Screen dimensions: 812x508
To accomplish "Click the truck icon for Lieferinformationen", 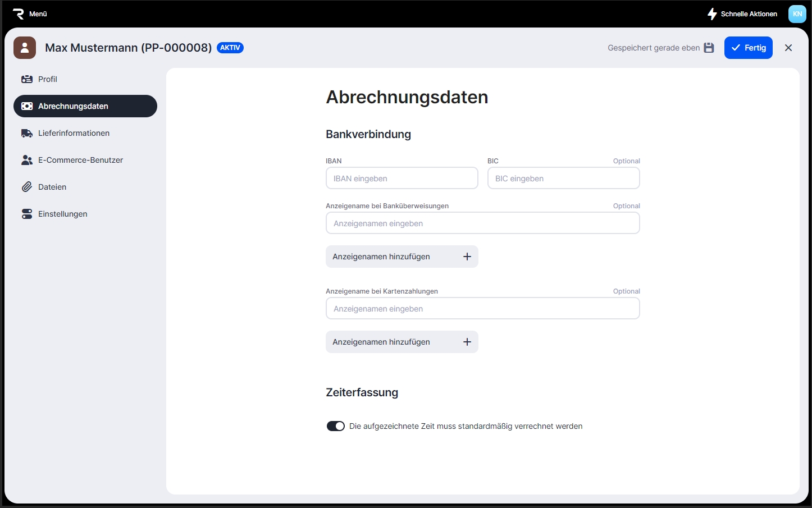I will (27, 133).
